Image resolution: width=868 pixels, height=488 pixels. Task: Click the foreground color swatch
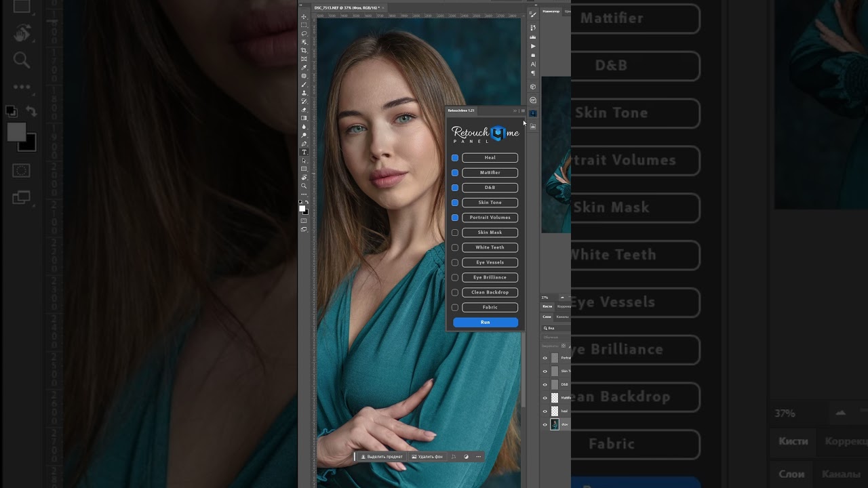tap(302, 209)
